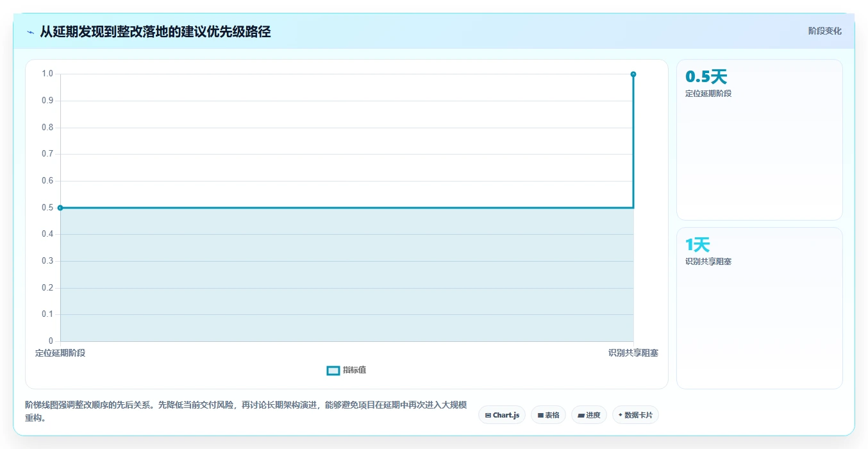Toggle the 指标值 legend color box
Screen dimensions: 868x449
(333, 370)
